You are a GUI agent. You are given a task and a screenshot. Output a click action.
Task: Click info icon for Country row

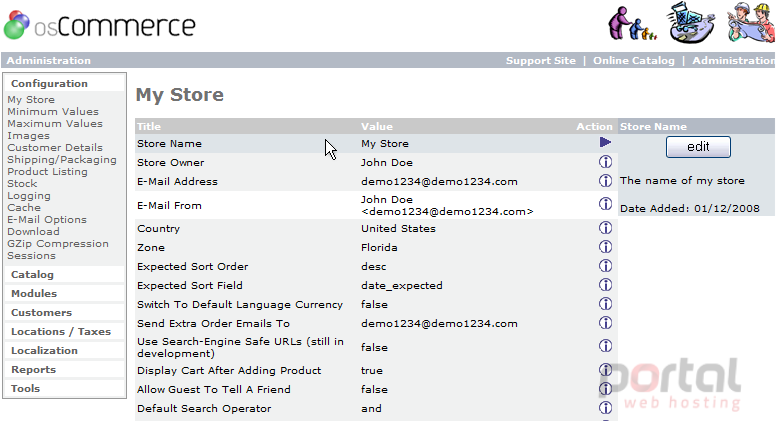pyautogui.click(x=605, y=228)
